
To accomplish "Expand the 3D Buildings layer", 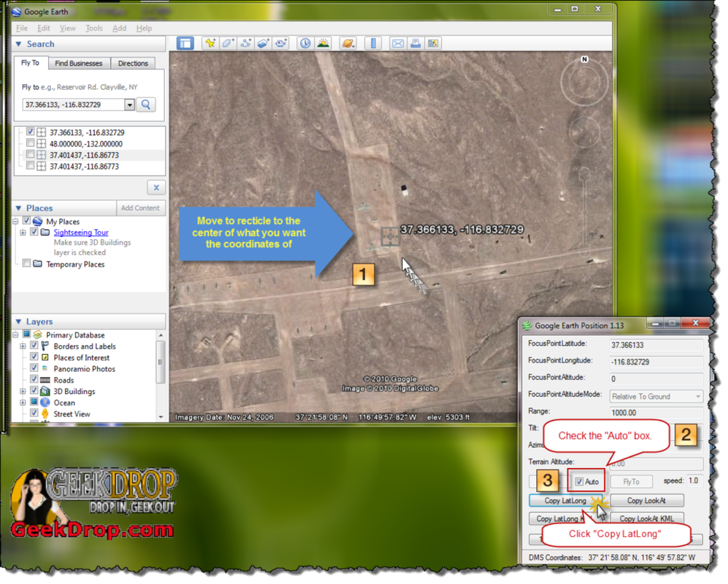I will click(23, 391).
